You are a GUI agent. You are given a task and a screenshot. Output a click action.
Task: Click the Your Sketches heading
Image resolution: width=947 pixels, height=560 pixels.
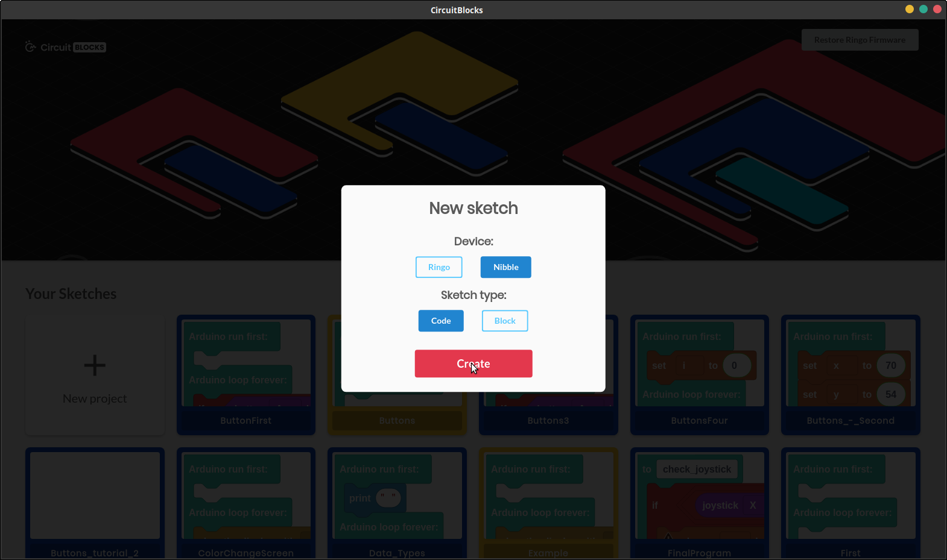tap(71, 294)
